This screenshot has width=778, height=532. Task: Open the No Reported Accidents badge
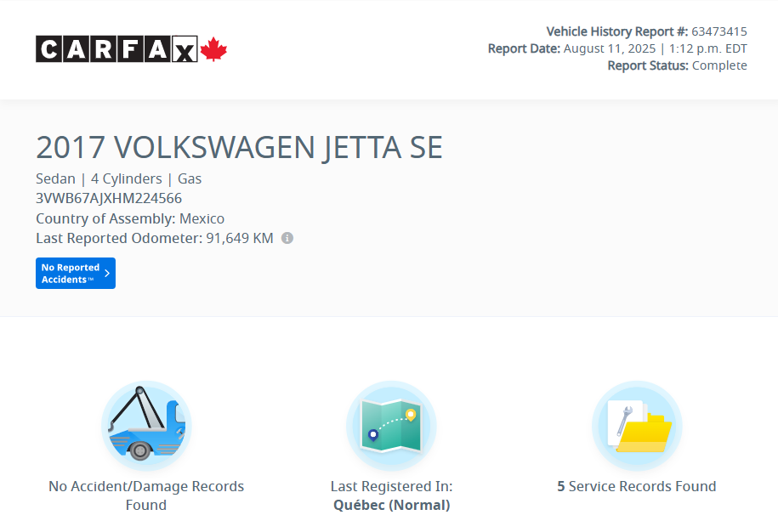click(76, 273)
